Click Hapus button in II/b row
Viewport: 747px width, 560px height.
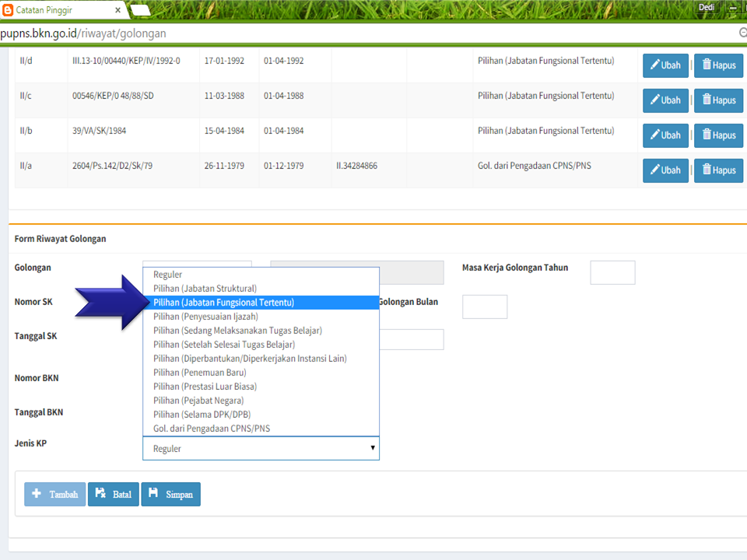pos(718,135)
